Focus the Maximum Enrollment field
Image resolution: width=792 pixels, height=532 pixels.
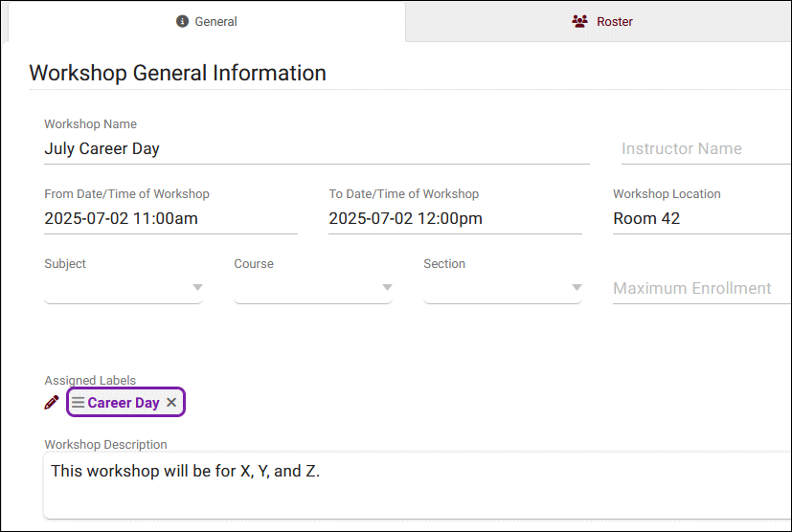coord(701,288)
